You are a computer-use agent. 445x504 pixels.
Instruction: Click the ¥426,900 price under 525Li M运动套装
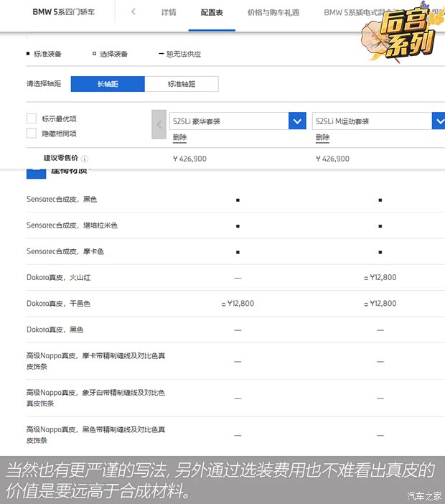click(x=332, y=159)
